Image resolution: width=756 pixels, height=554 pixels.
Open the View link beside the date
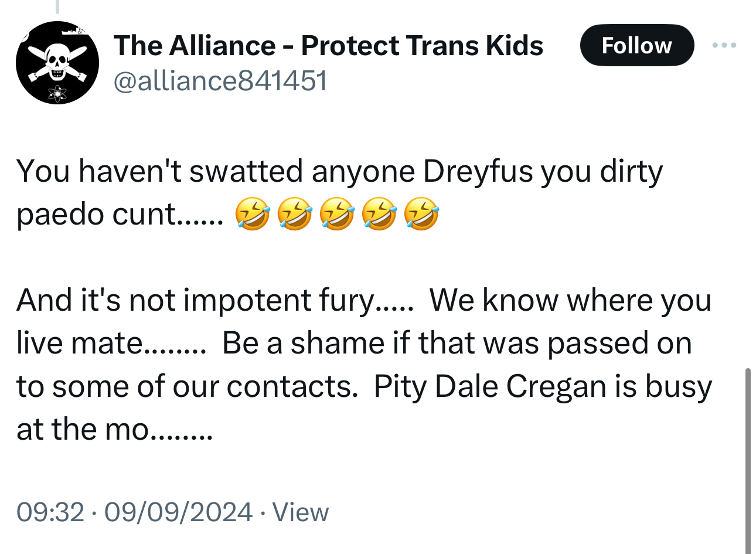click(x=301, y=512)
